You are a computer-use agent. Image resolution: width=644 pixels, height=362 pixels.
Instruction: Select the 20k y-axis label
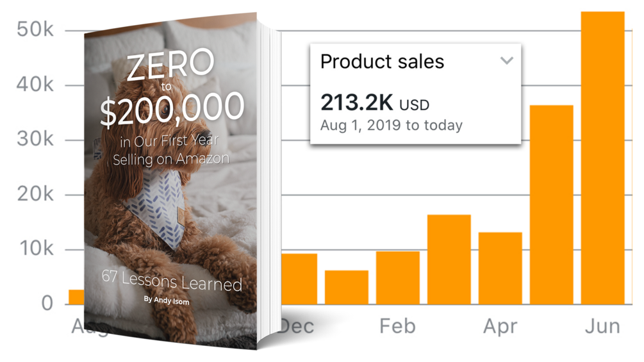pos(35,195)
